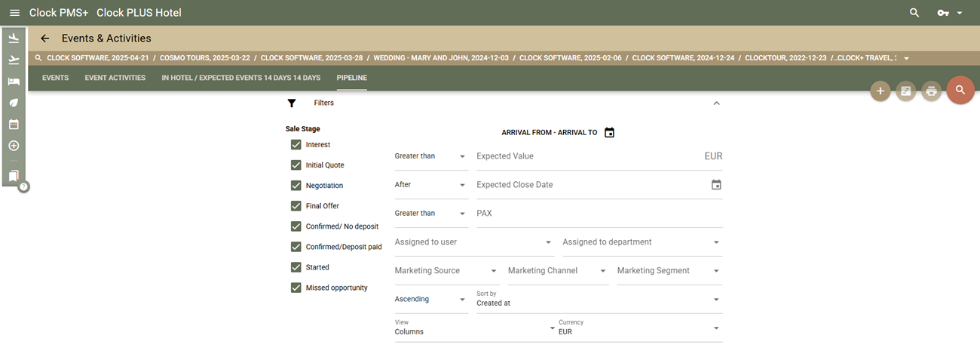This screenshot has width=980, height=351.
Task: Toggle the Final Offer checkbox
Action: click(x=296, y=206)
